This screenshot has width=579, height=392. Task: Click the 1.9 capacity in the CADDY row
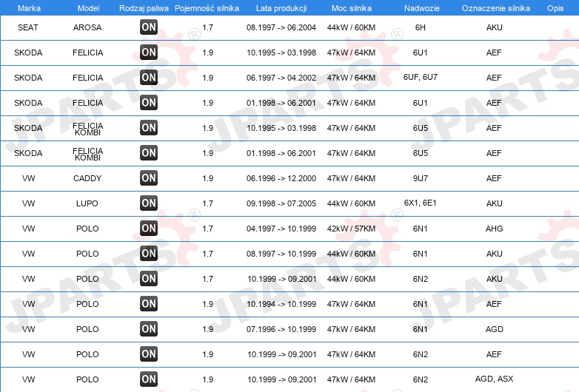tap(207, 178)
